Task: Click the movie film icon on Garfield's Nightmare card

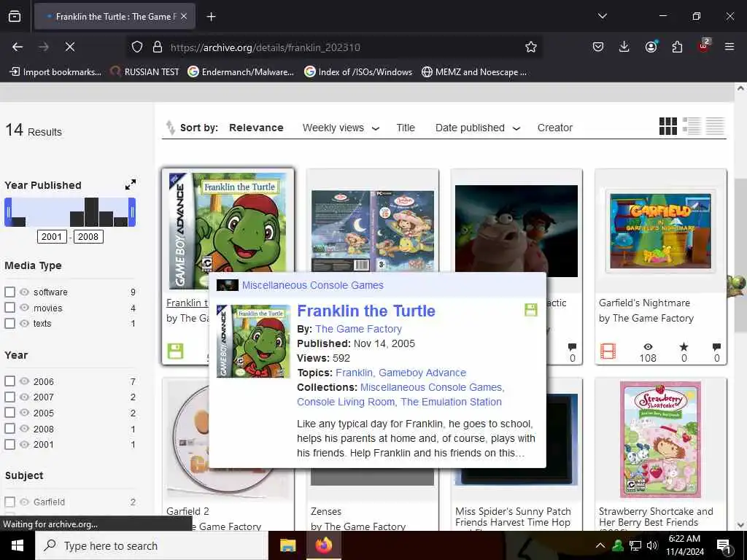Action: point(608,351)
